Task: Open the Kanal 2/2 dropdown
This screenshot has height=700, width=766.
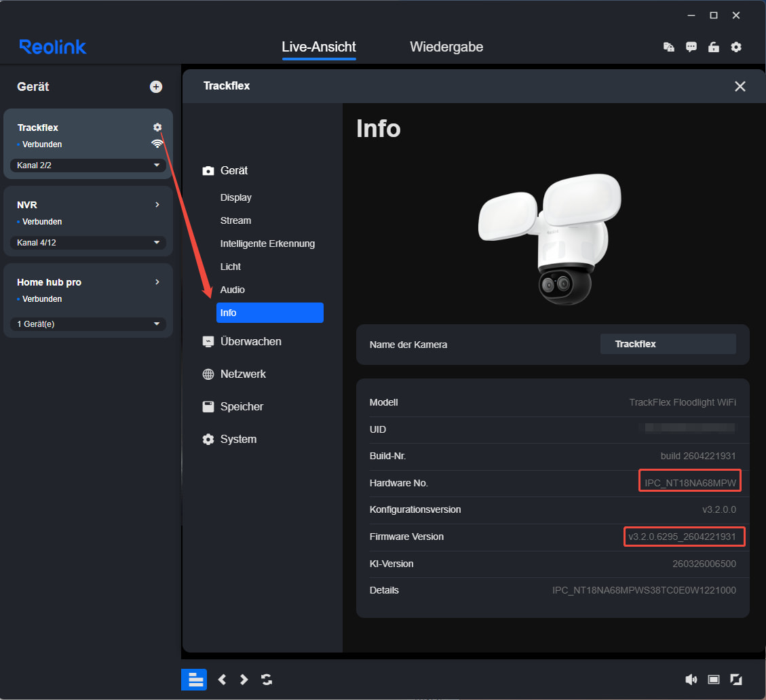Action: coord(88,165)
